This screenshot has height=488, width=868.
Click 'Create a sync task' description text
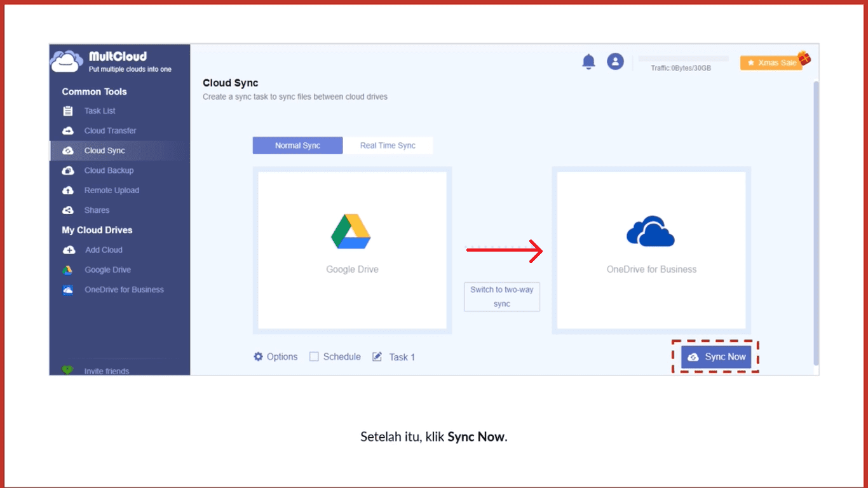(295, 97)
